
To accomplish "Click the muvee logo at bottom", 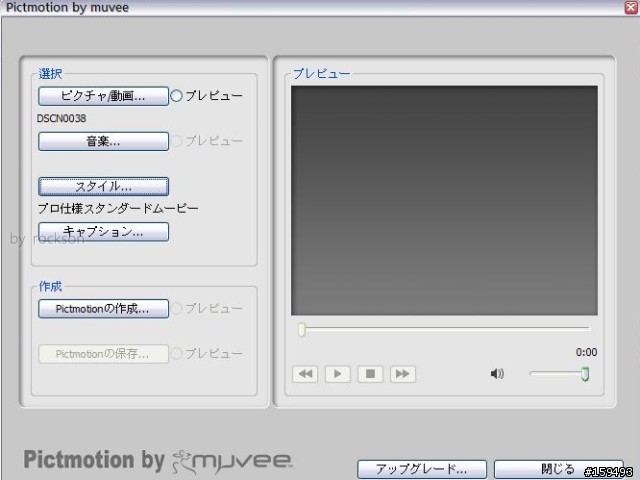I will click(232, 462).
